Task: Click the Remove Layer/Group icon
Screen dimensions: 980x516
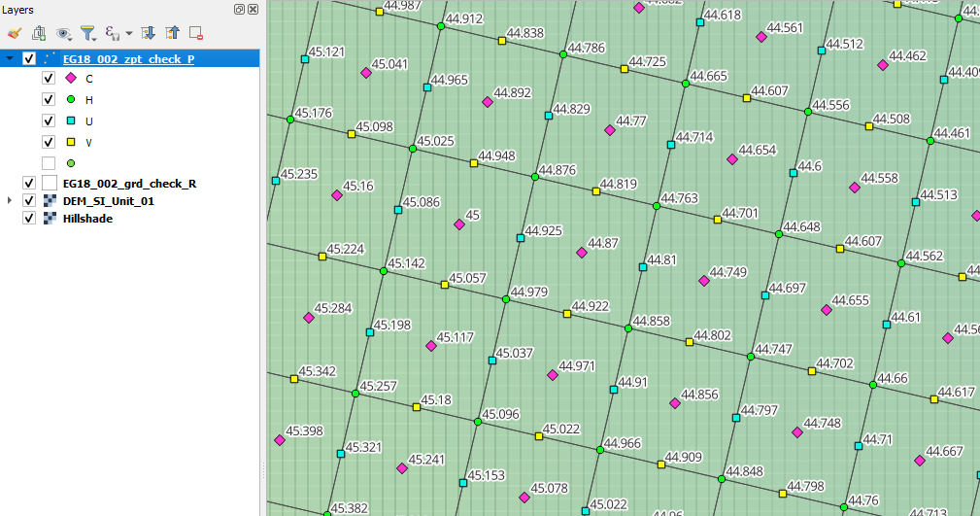Action: (x=196, y=33)
